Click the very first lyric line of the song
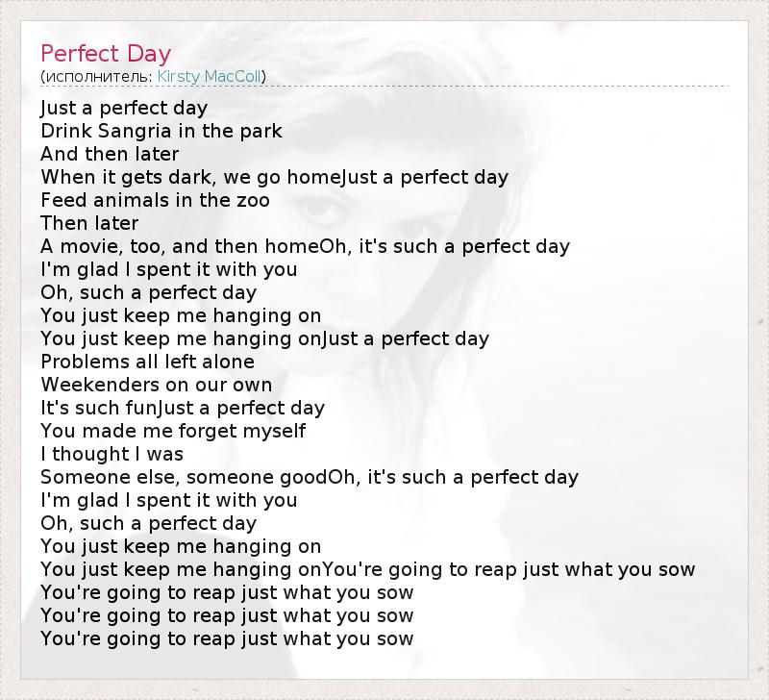This screenshot has height=700, width=769. pyautogui.click(x=124, y=108)
